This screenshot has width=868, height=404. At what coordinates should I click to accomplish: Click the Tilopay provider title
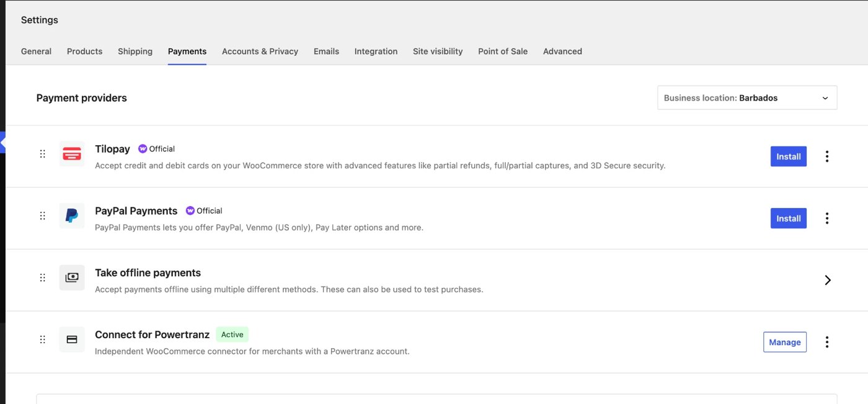click(112, 149)
